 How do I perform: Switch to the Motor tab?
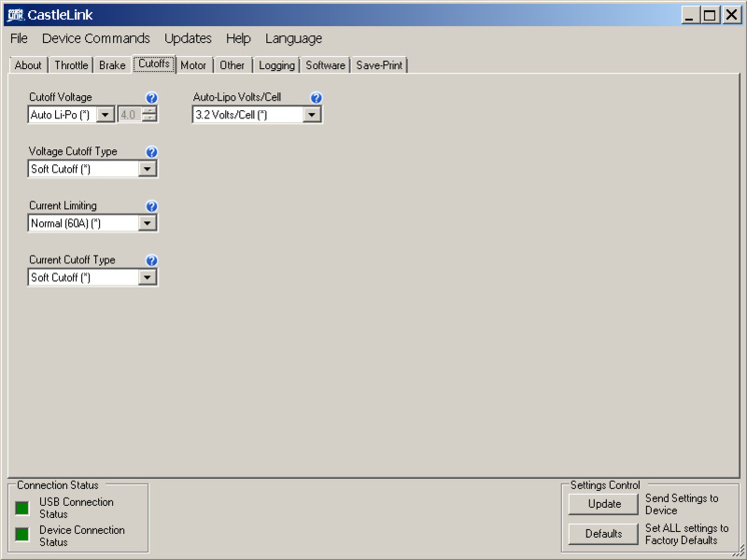193,65
